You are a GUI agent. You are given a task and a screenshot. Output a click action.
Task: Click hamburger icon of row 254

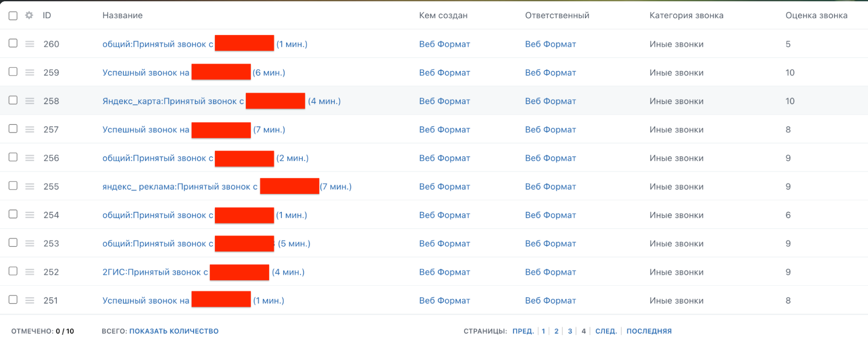coord(30,215)
